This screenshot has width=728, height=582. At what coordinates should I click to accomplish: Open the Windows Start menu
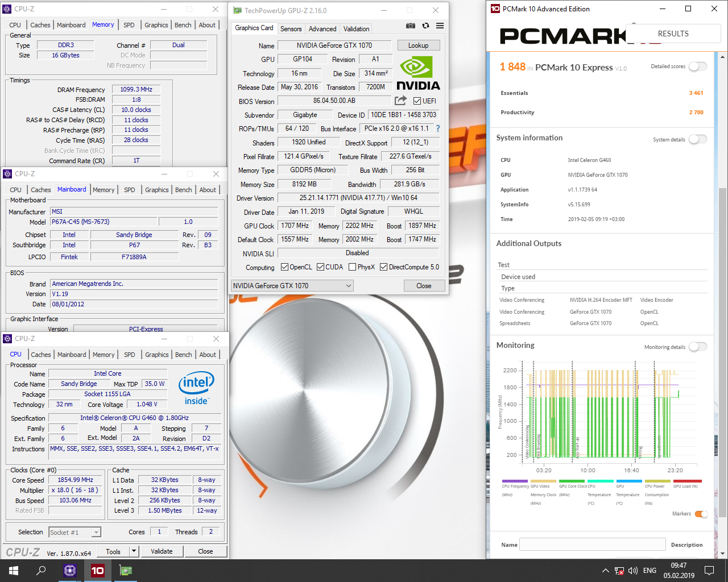pyautogui.click(x=14, y=571)
